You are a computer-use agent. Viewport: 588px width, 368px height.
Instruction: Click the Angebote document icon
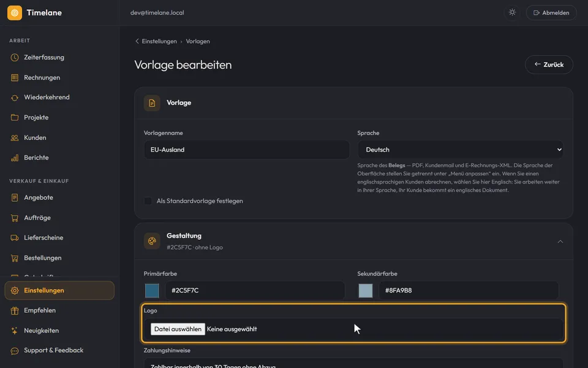15,197
